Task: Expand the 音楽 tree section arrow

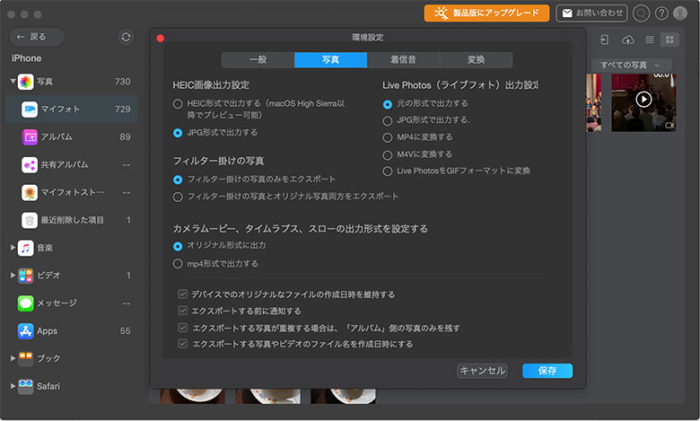Action: [13, 247]
